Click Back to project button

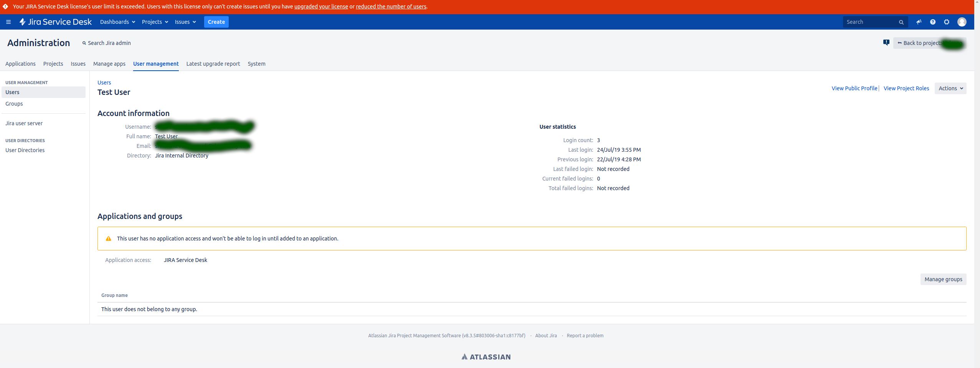coord(929,43)
